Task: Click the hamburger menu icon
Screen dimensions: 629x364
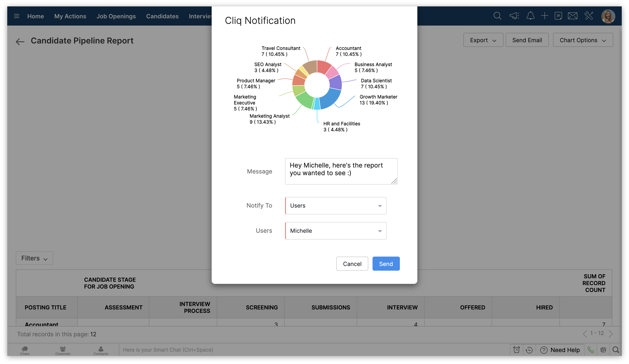Action: [16, 16]
